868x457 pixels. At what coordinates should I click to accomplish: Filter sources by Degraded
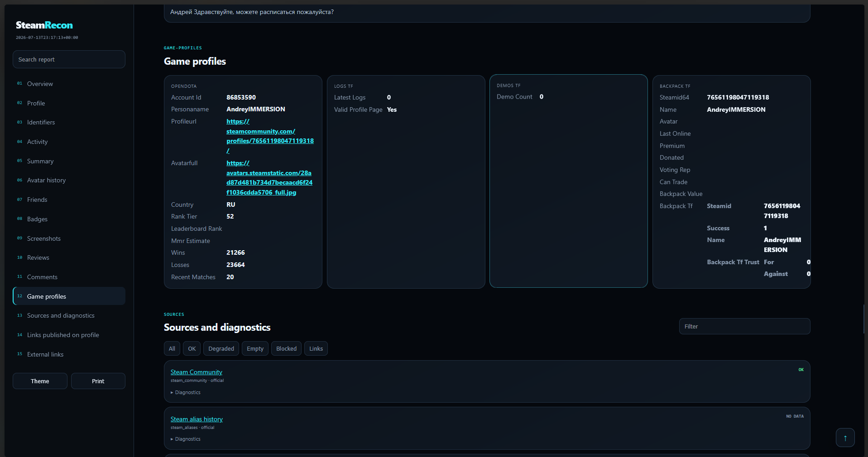221,348
